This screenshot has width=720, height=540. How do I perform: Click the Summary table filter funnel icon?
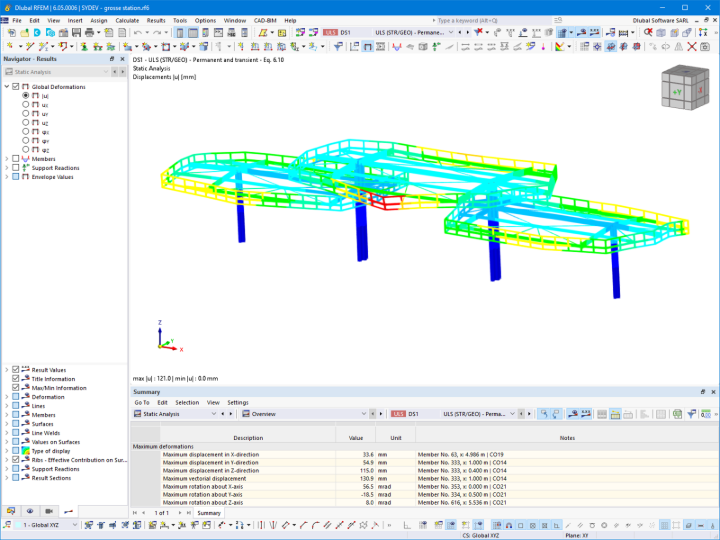(691, 414)
